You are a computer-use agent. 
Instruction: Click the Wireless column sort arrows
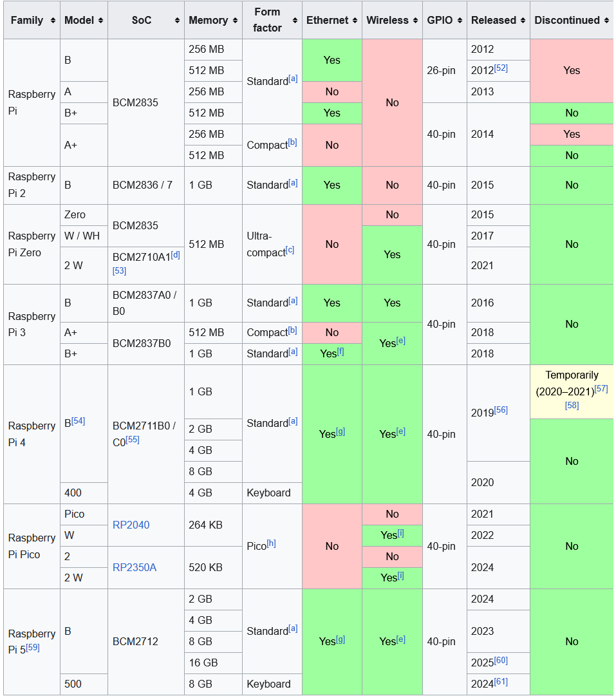(x=415, y=21)
